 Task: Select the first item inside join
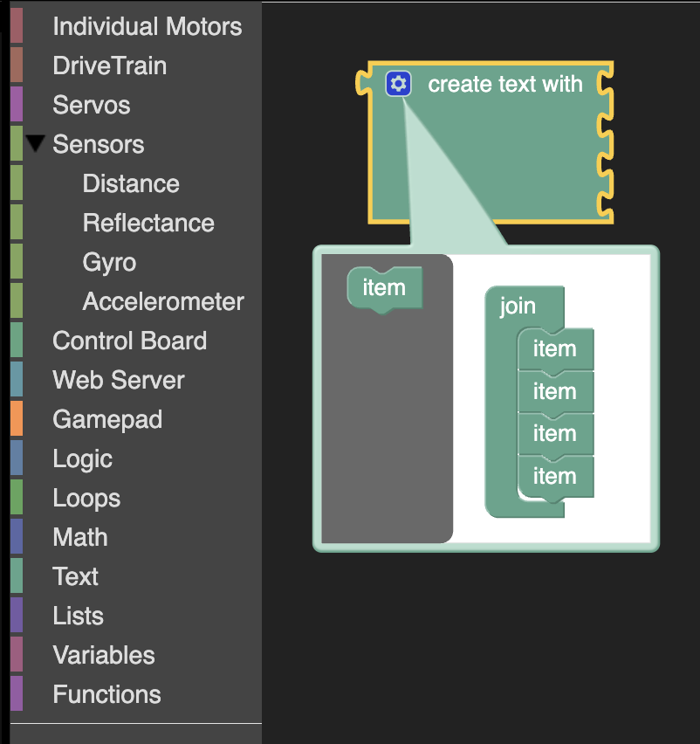tap(555, 348)
